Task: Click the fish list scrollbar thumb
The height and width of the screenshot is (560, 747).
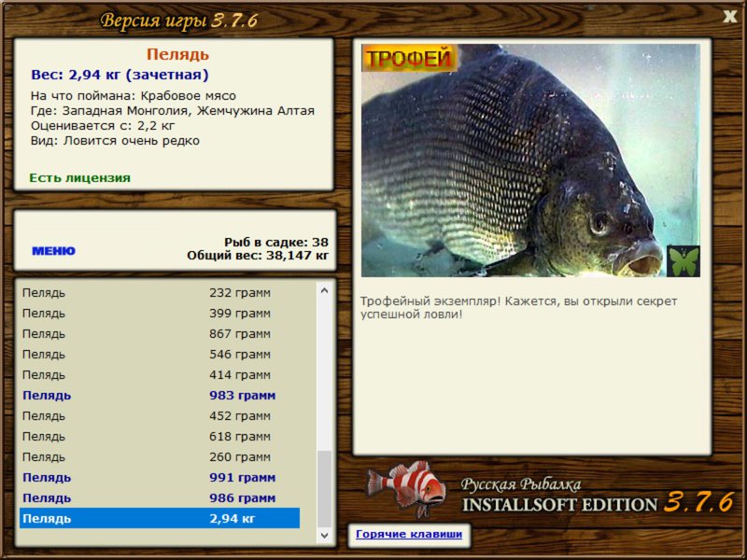Action: tap(324, 489)
